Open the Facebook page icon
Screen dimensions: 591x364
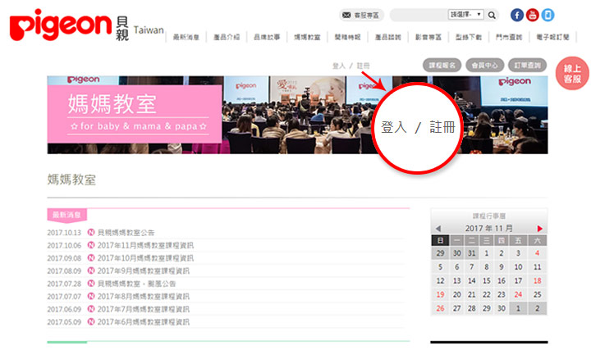pyautogui.click(x=517, y=15)
